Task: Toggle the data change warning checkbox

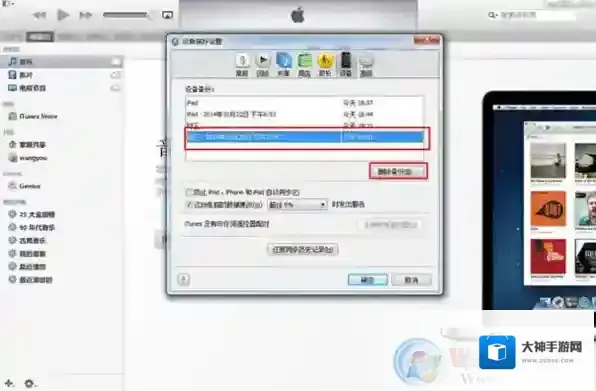Action: tap(189, 204)
